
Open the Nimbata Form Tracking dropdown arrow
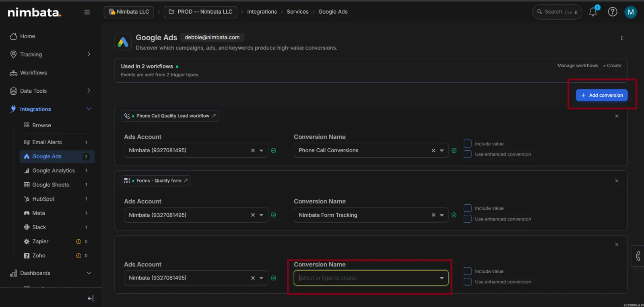[442, 215]
